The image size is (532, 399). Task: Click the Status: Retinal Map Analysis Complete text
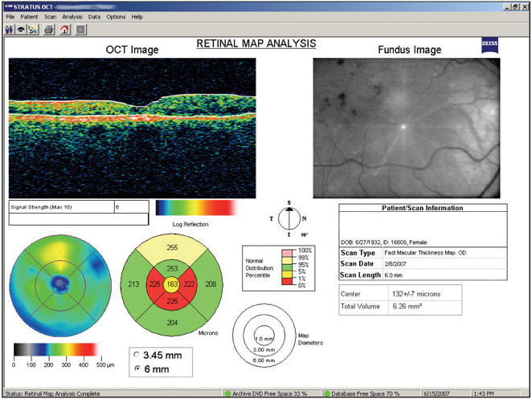(x=52, y=393)
